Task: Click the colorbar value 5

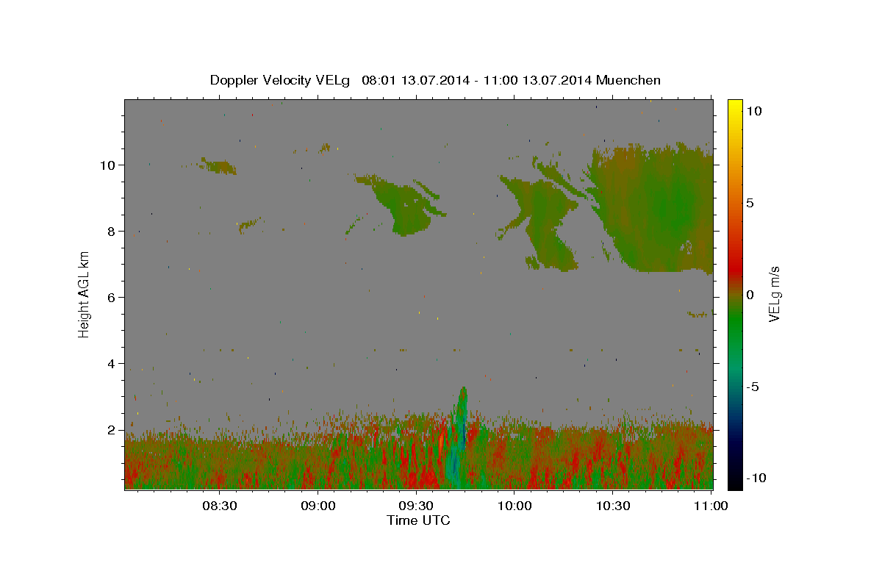Action: click(x=750, y=203)
